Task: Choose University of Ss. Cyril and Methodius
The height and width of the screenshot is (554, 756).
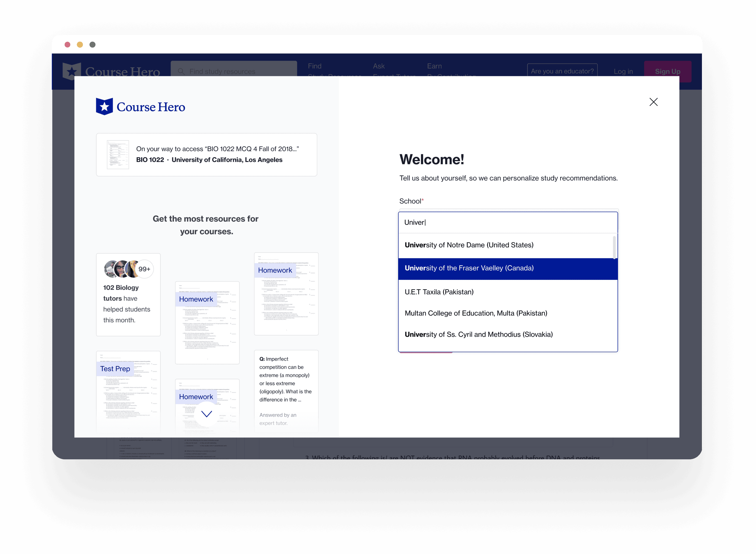Action: (478, 334)
